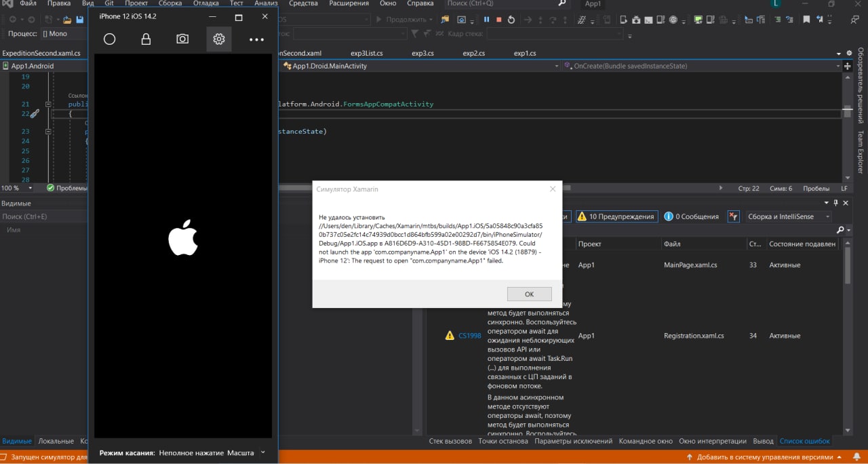Screen dimensions: 868x464
Task: Open the document tabs overflow dropdown arrow
Action: point(840,53)
